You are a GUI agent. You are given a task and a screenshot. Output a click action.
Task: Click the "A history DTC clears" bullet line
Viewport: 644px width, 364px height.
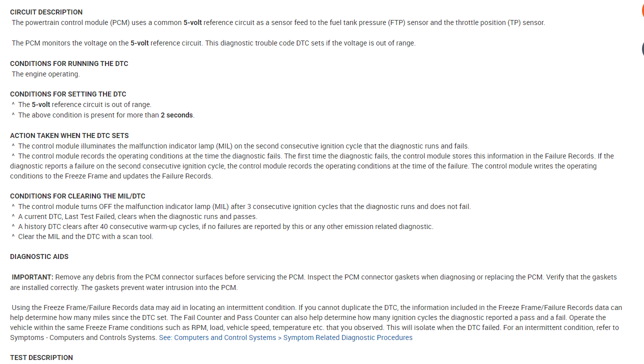(x=225, y=226)
